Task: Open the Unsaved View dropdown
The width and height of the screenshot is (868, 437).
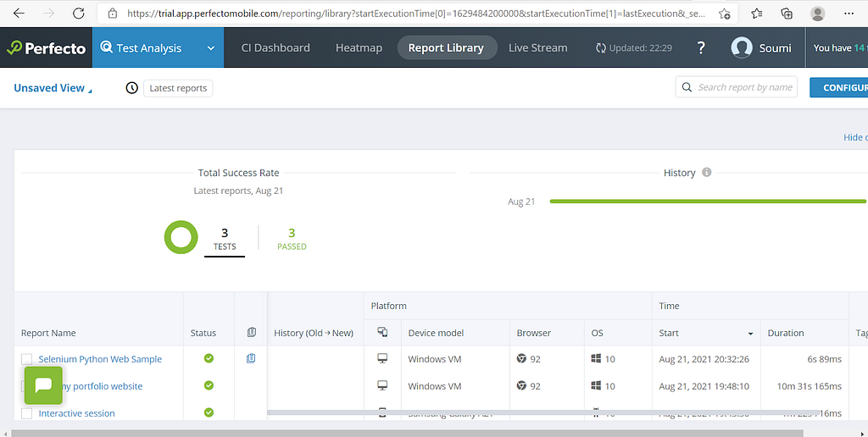Action: [53, 88]
